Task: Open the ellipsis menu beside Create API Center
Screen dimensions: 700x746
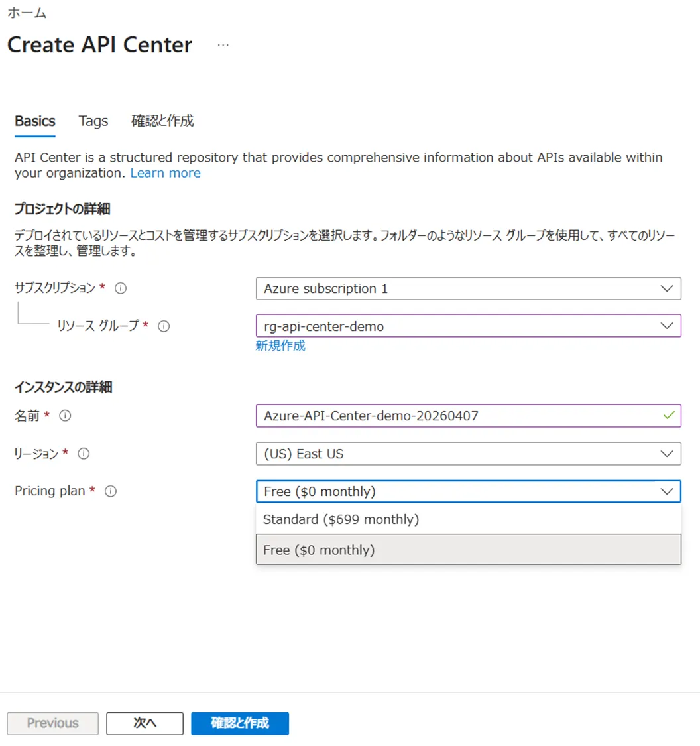Action: [223, 45]
